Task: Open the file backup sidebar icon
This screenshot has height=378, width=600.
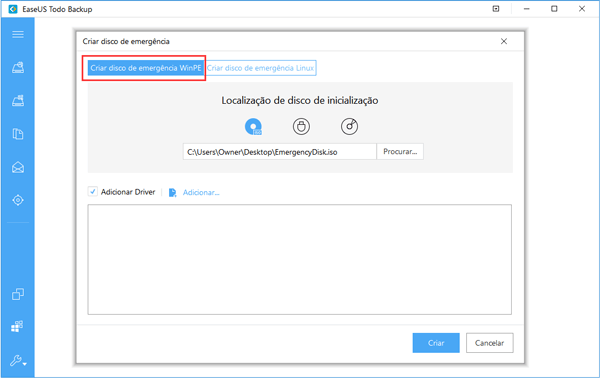Action: 18,134
